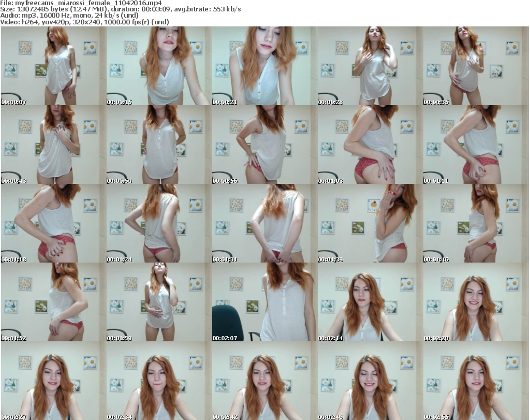Select the frame stamped 00:02:14
This screenshot has width=530, height=420.
point(370,302)
